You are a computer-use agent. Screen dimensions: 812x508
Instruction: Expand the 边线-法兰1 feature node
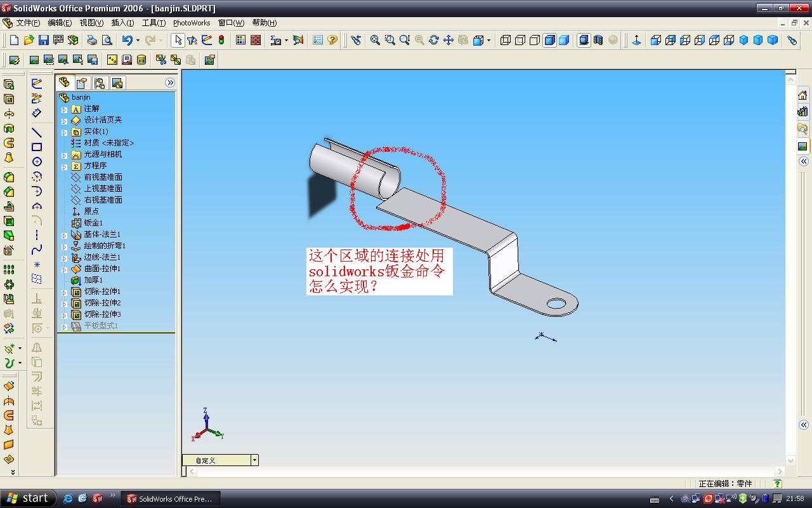pyautogui.click(x=64, y=258)
